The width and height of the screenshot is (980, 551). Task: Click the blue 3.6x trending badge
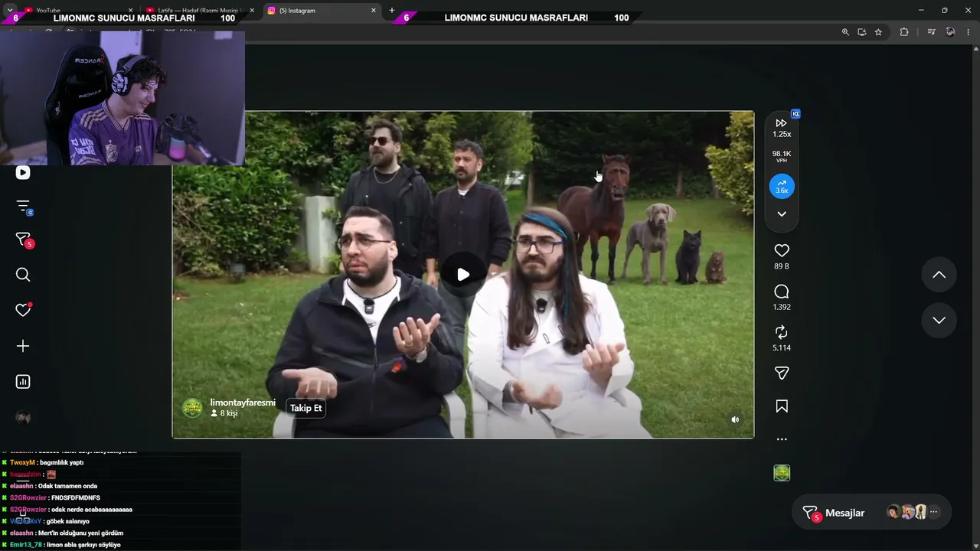pyautogui.click(x=782, y=186)
